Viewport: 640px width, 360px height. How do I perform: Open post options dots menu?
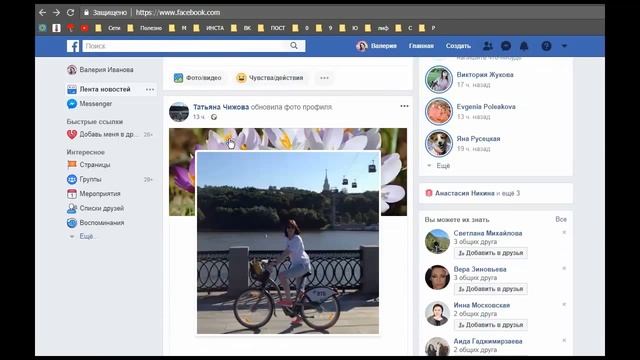[x=404, y=106]
